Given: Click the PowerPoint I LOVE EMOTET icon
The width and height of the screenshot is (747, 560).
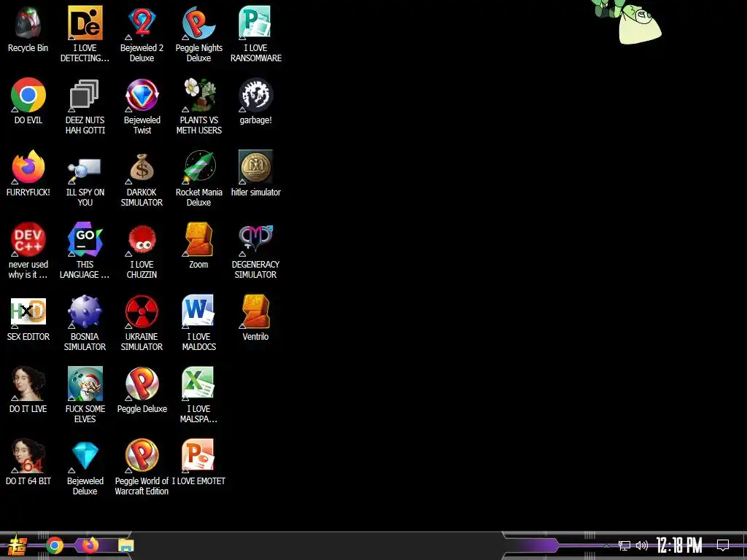Looking at the screenshot, I should click(x=198, y=456).
